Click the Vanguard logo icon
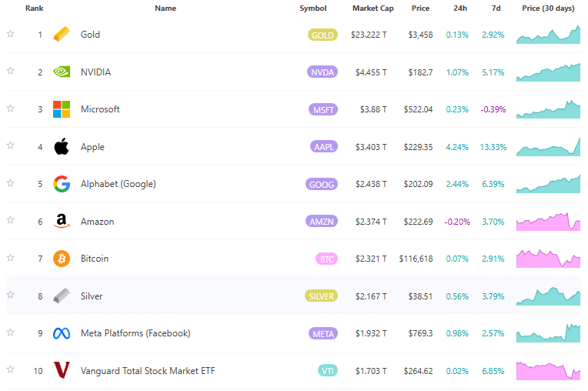 (x=62, y=370)
